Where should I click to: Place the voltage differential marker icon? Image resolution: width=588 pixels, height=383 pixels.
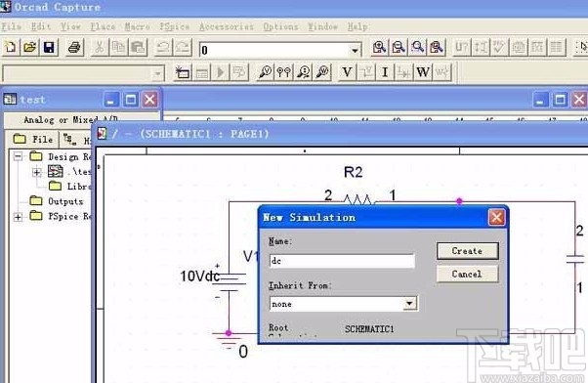tap(284, 72)
